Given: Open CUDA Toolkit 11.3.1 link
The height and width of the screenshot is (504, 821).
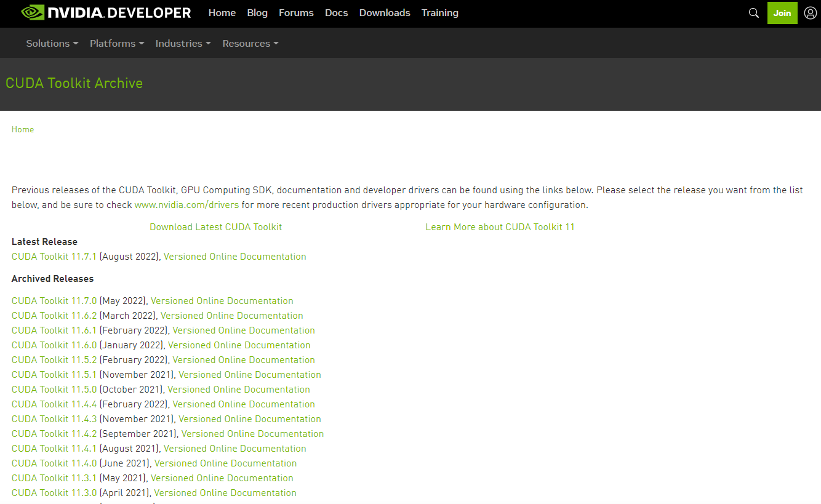Looking at the screenshot, I should coord(54,478).
